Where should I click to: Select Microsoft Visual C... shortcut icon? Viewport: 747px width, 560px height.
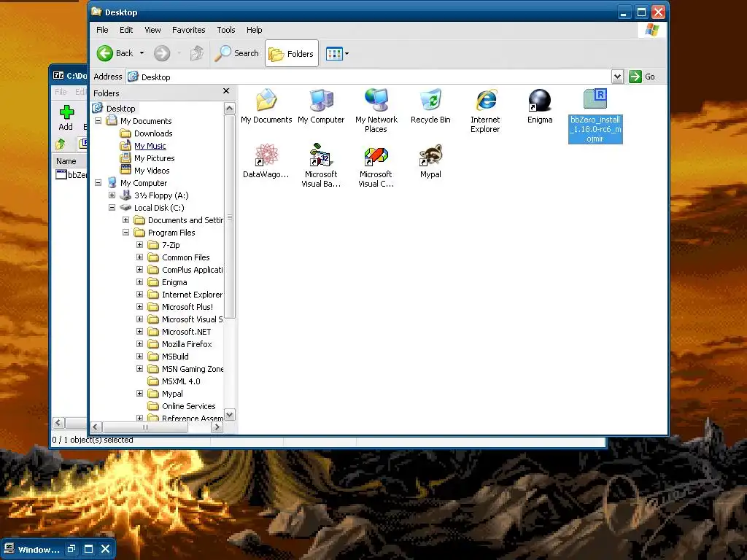(x=376, y=166)
